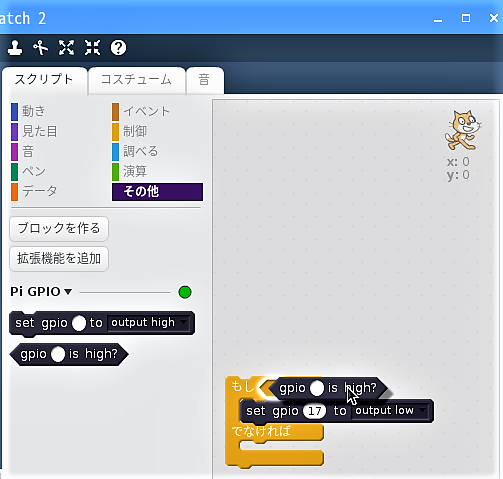Click empty gpio field in palette set block
This screenshot has height=479, width=503.
(79, 323)
